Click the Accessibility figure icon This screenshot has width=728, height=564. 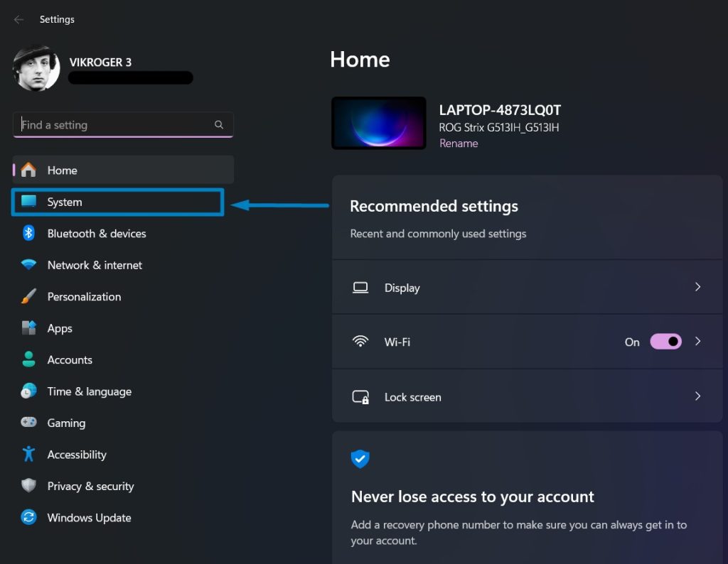pyautogui.click(x=28, y=454)
